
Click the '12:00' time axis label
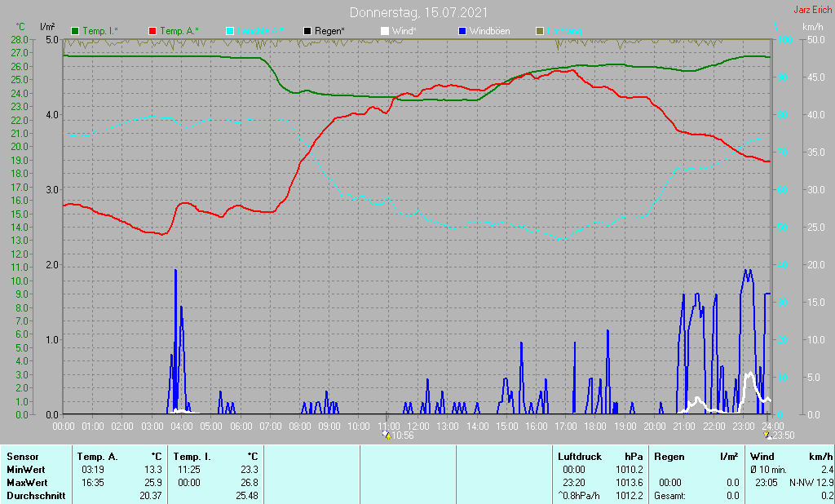click(418, 427)
